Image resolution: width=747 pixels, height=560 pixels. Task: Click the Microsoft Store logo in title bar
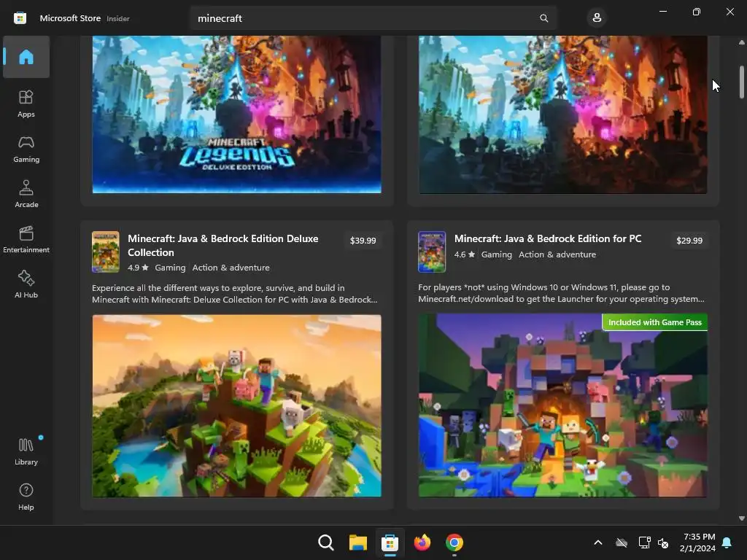tap(20, 18)
